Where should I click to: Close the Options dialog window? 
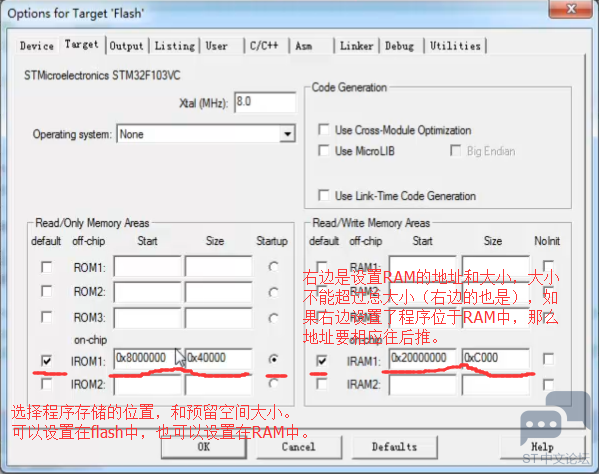571,8
